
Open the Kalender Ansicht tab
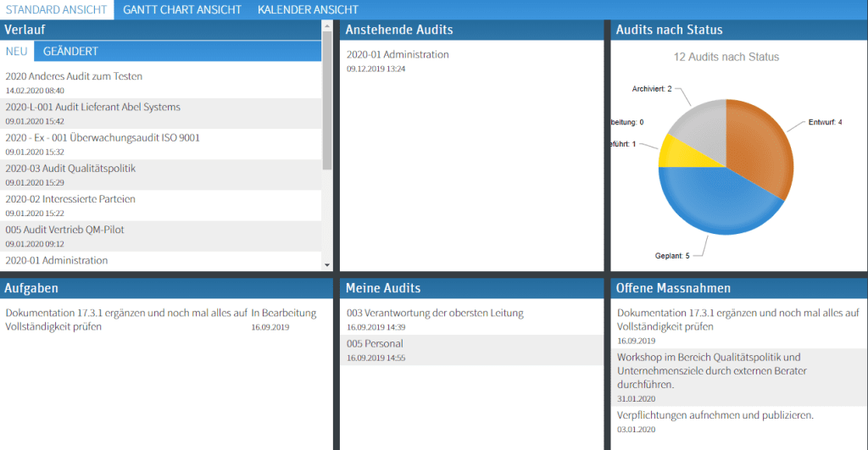coord(308,10)
